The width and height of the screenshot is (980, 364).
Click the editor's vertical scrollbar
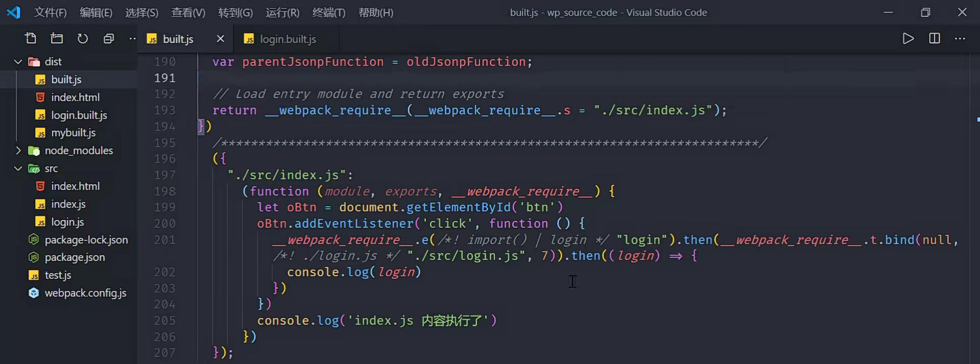click(x=974, y=204)
